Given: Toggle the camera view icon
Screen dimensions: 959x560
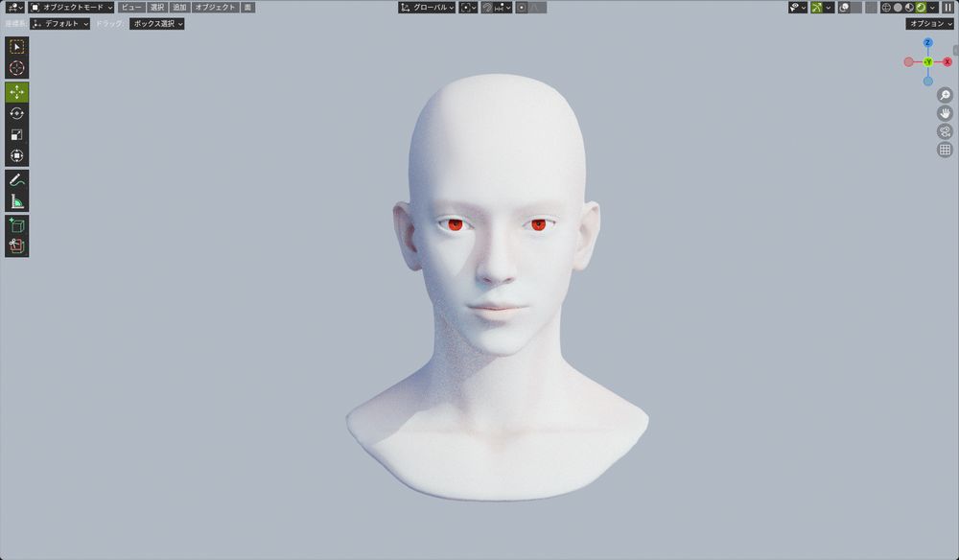Looking at the screenshot, I should tap(945, 131).
